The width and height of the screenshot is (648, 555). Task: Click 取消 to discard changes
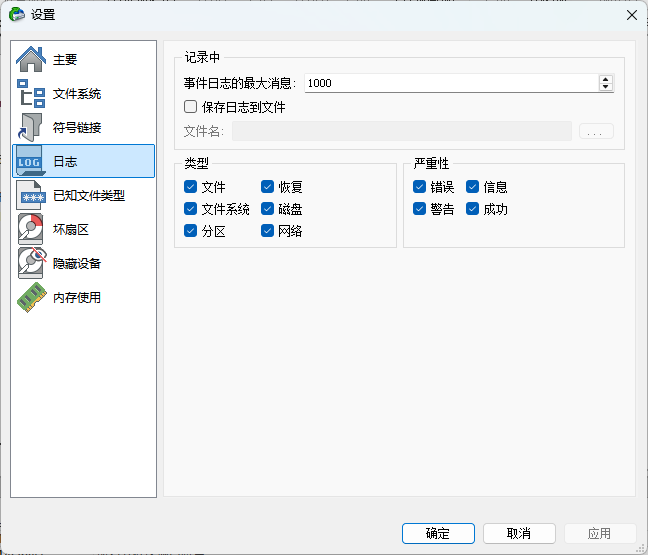[519, 534]
